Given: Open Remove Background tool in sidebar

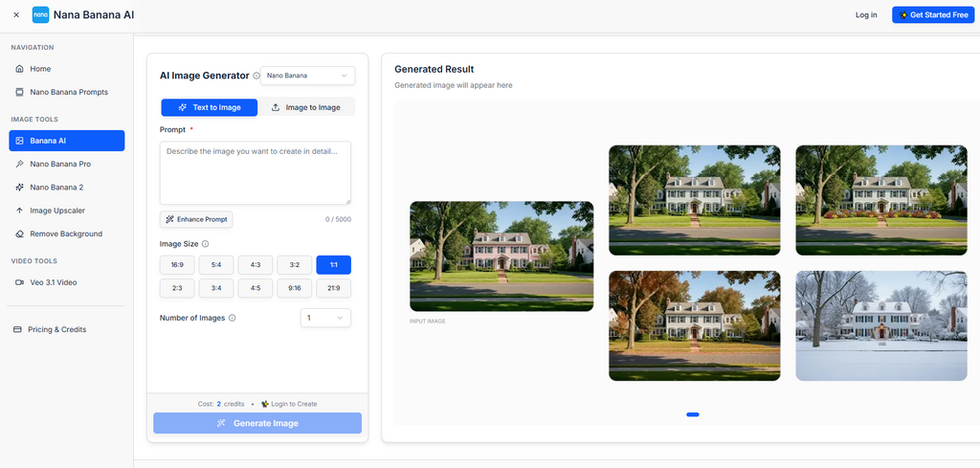Looking at the screenshot, I should coord(65,234).
